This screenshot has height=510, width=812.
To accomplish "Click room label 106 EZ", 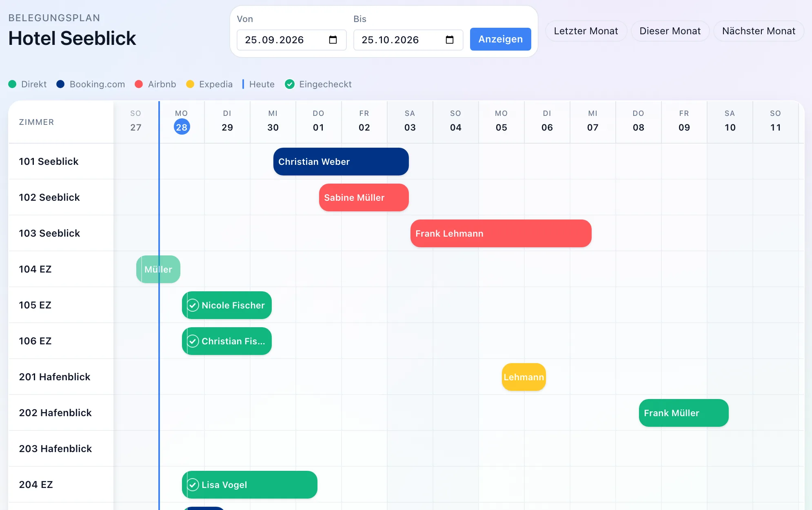I will tap(35, 341).
